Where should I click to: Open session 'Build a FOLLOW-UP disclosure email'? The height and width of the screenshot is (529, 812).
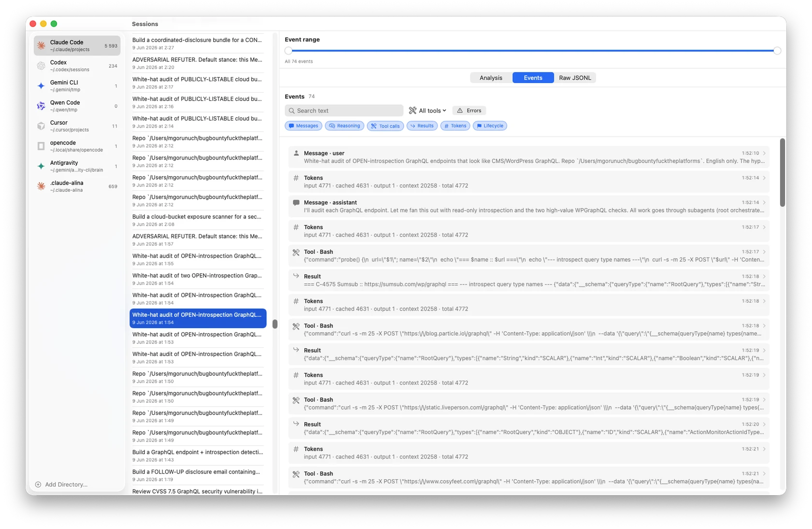click(x=198, y=475)
